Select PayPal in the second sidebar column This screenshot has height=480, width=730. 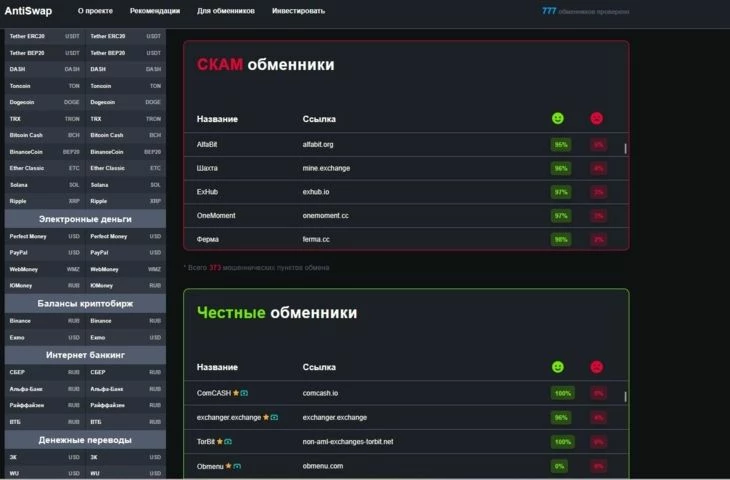pyautogui.click(x=126, y=252)
